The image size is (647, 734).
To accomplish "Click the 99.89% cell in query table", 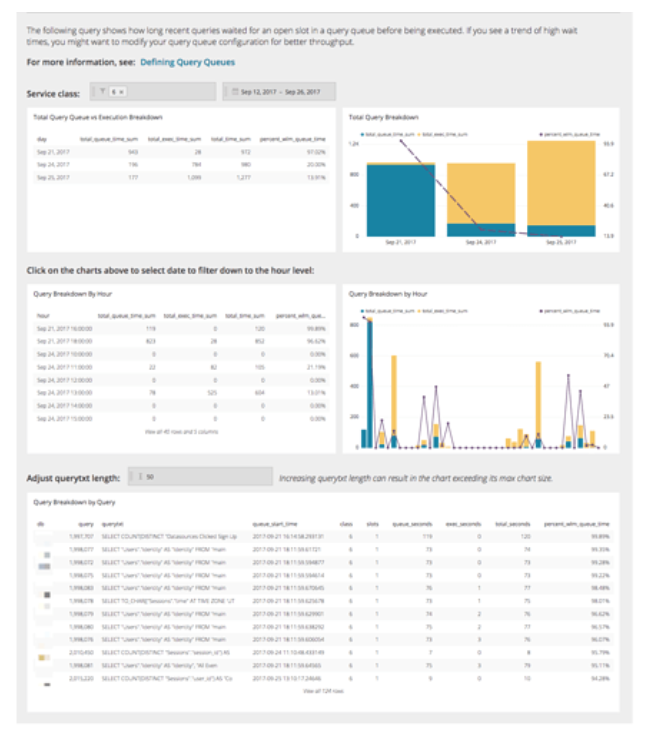I will pos(600,536).
